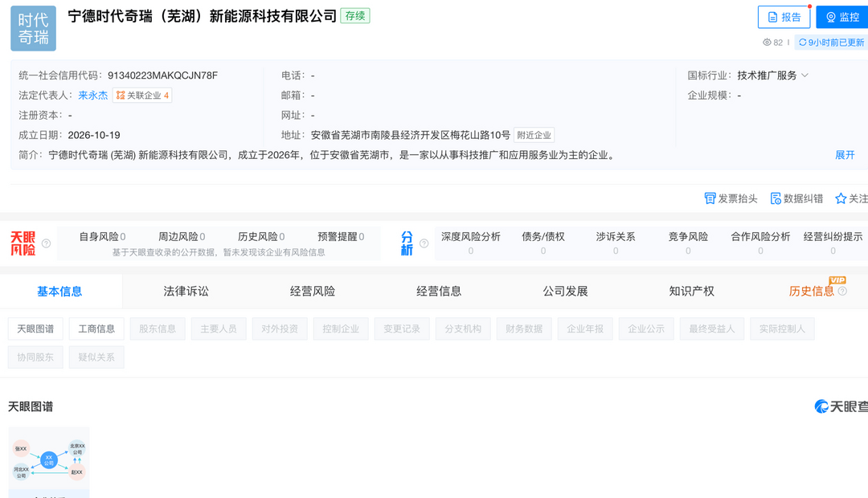
Task: Select 变更记录 sub-section button
Action: [402, 329]
